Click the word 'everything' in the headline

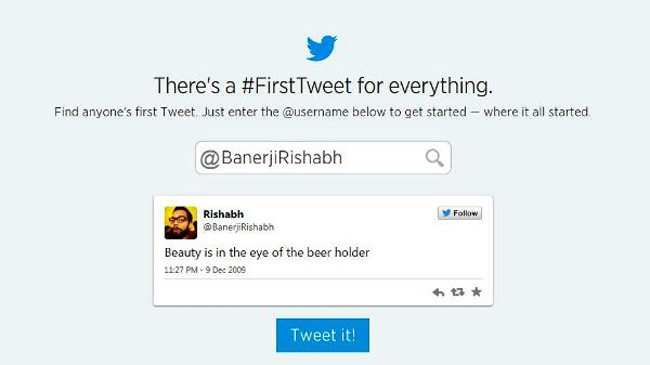[440, 87]
